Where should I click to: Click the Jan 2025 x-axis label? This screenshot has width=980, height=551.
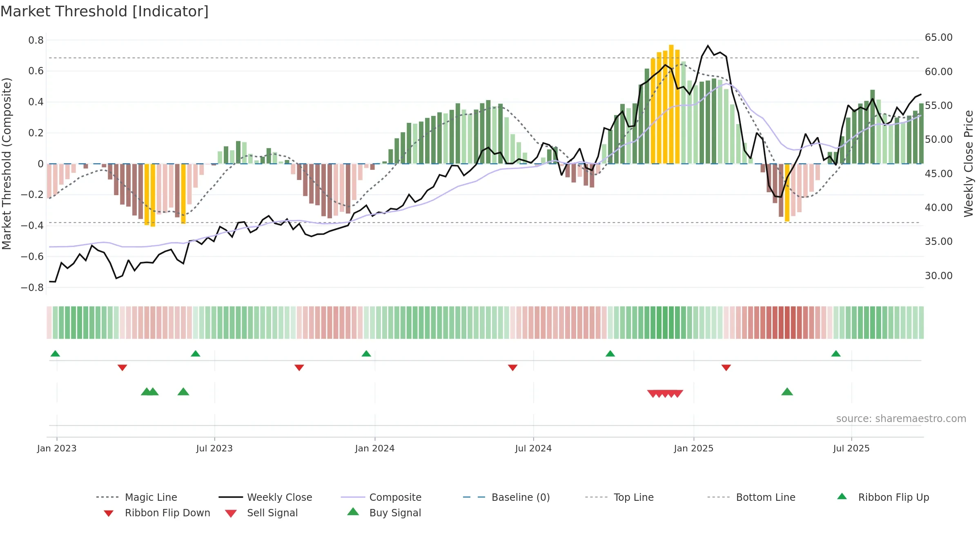(x=694, y=449)
